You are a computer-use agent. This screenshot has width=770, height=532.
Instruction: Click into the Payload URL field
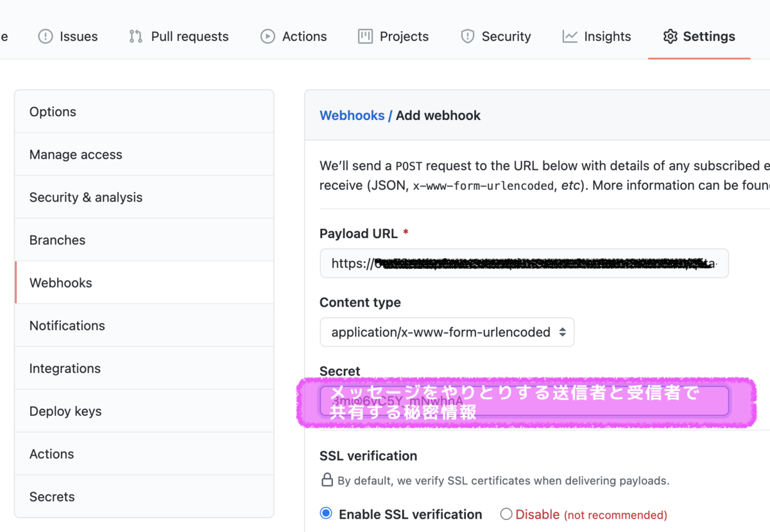click(524, 263)
